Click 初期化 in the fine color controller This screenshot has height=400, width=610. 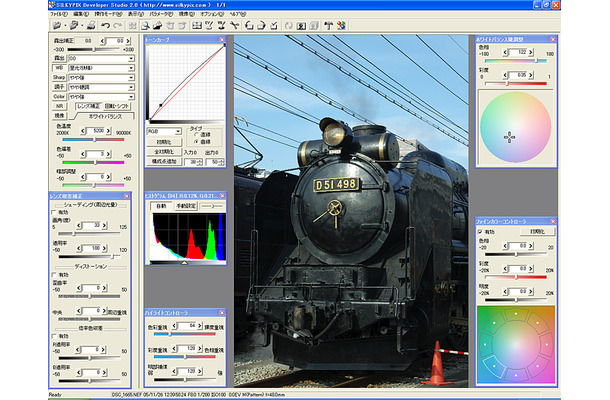[537, 232]
